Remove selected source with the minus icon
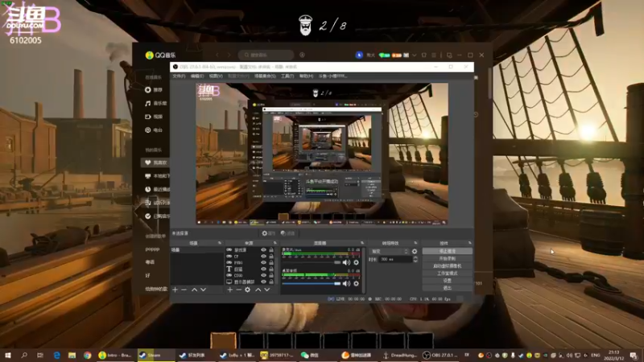The height and width of the screenshot is (362, 644). 238,290
